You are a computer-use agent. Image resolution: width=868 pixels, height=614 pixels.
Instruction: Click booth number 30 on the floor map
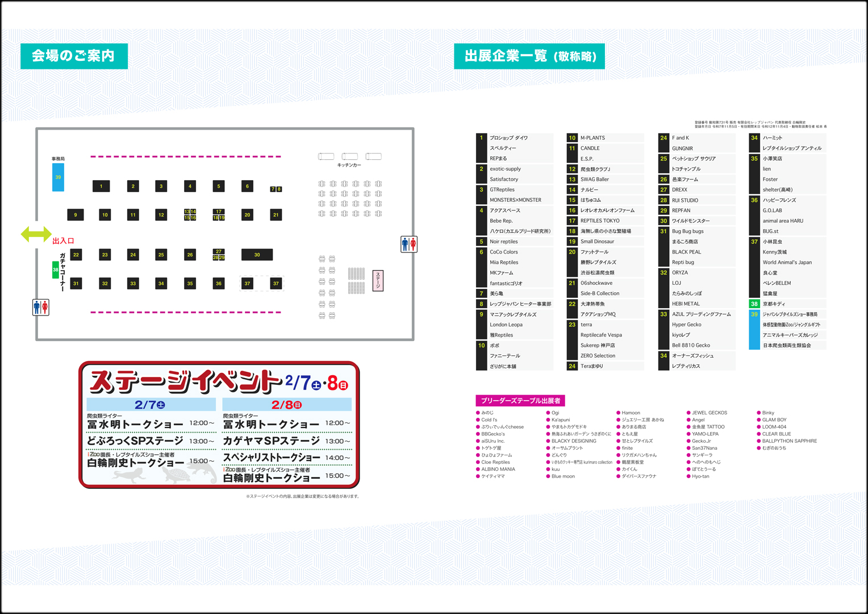click(x=257, y=255)
